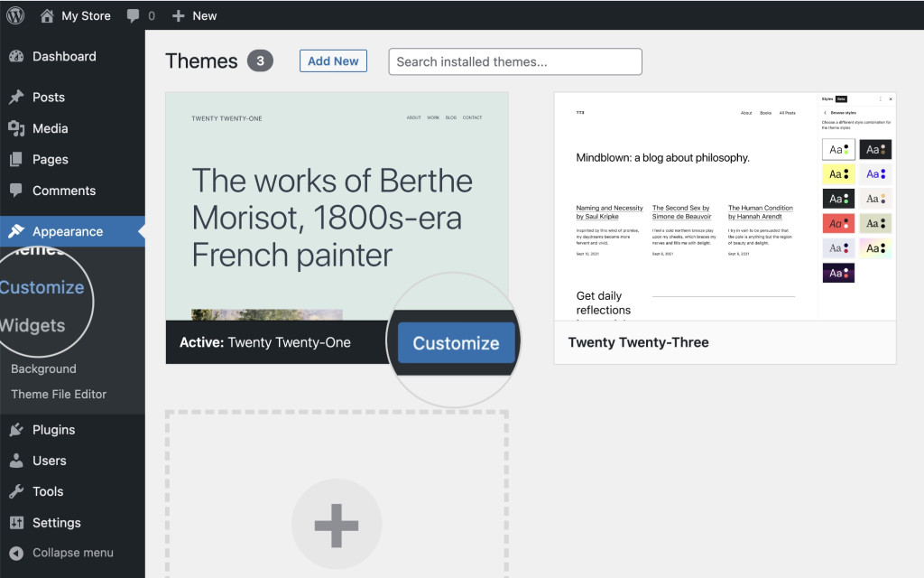
Task: Open the Plugins menu
Action: click(53, 430)
